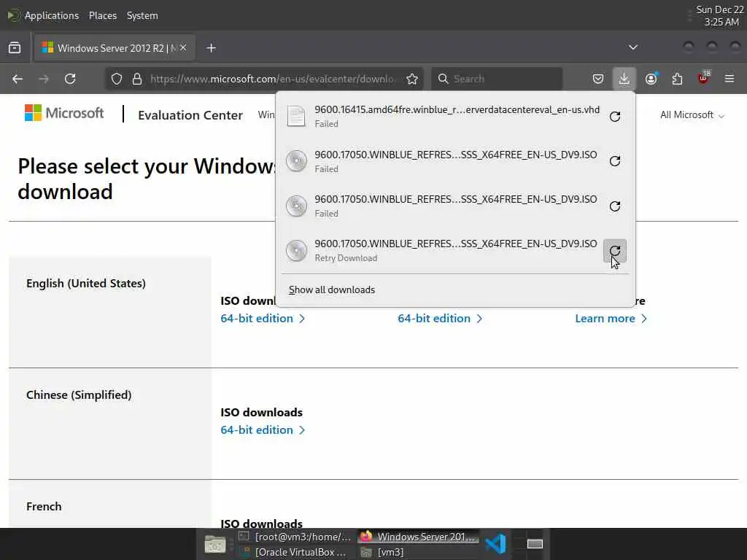Image resolution: width=747 pixels, height=560 pixels.
Task: Retry the highlighted Retry Download ISO entry
Action: click(x=615, y=251)
